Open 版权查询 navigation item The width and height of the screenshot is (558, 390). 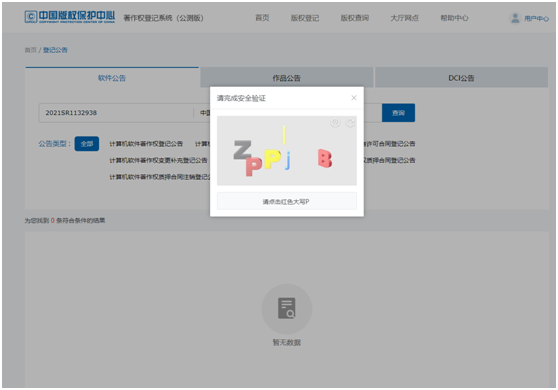point(354,18)
